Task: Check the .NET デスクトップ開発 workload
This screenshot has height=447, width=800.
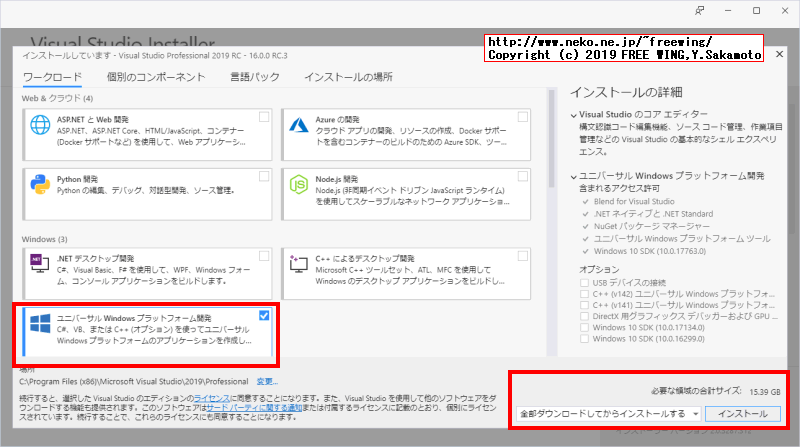Action: 264,256
